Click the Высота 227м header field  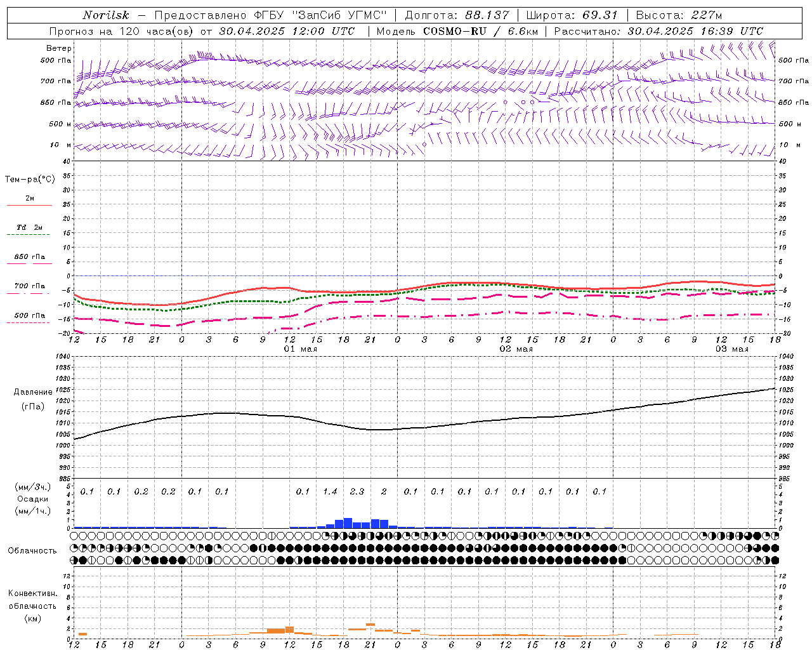[679, 15]
